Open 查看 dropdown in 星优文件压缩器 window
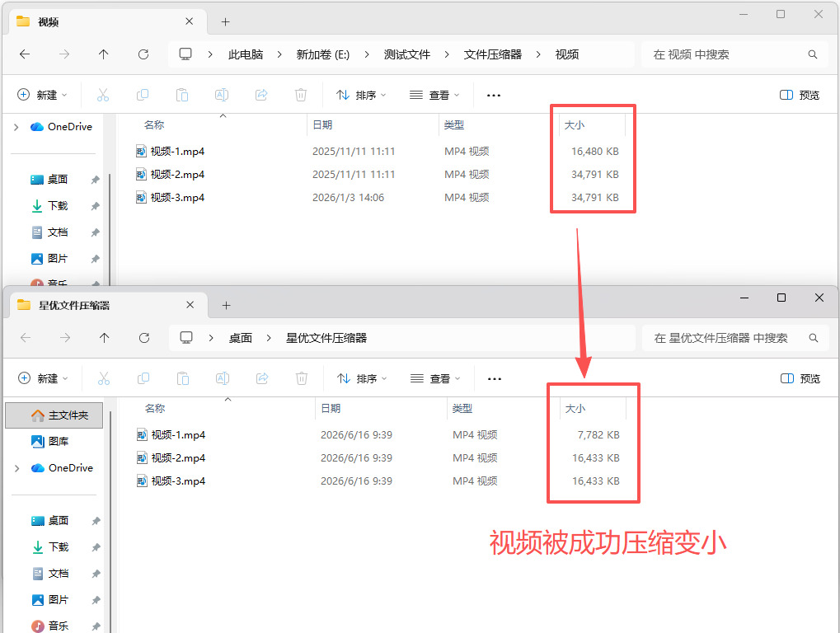Viewport: 840px width, 633px height. pos(435,378)
